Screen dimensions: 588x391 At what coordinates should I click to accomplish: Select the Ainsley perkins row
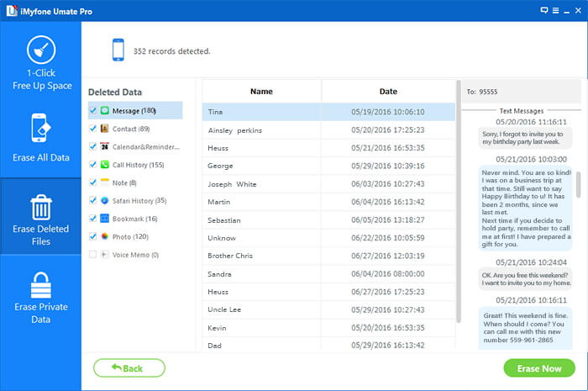(x=328, y=129)
